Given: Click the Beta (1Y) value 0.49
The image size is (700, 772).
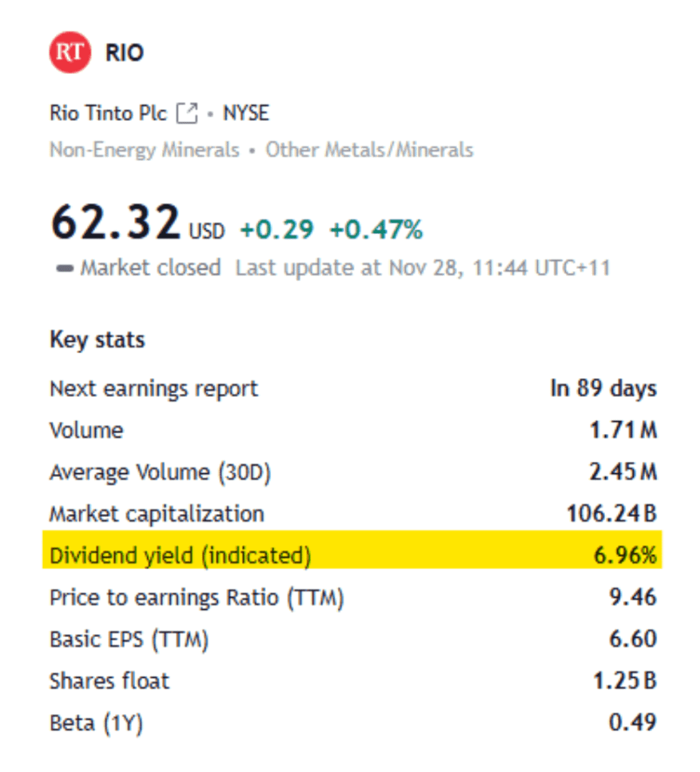Looking at the screenshot, I should (633, 722).
